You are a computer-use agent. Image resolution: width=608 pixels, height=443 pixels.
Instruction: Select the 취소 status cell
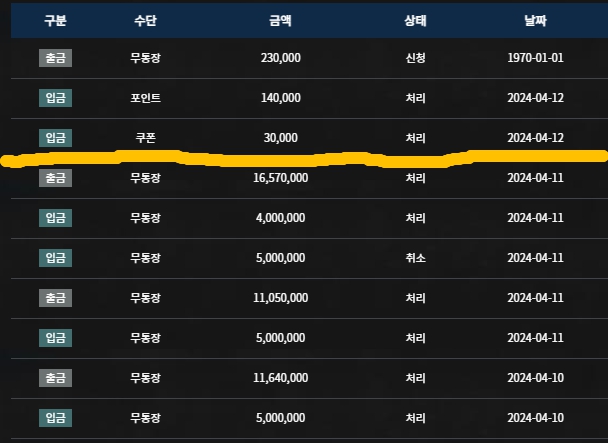[415, 258]
